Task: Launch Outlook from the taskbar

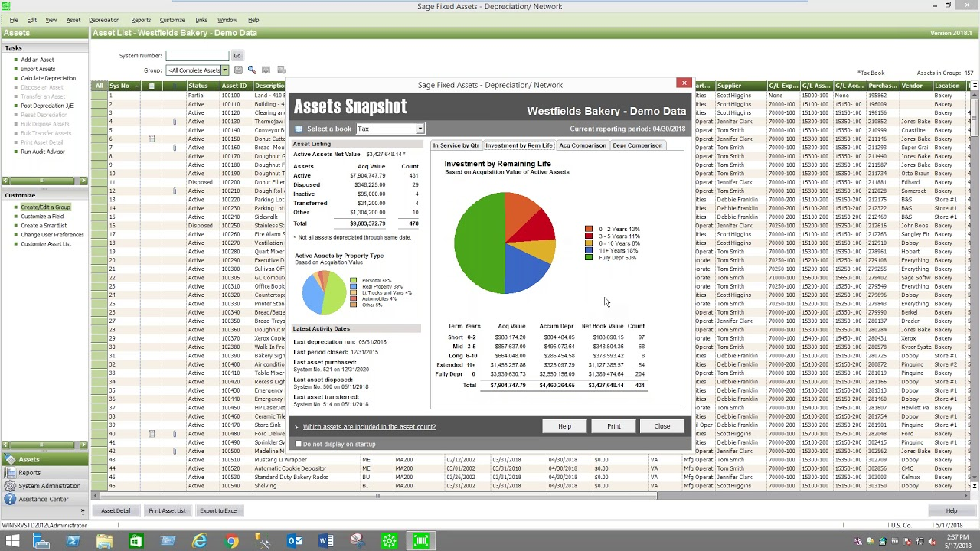Action: tap(295, 540)
